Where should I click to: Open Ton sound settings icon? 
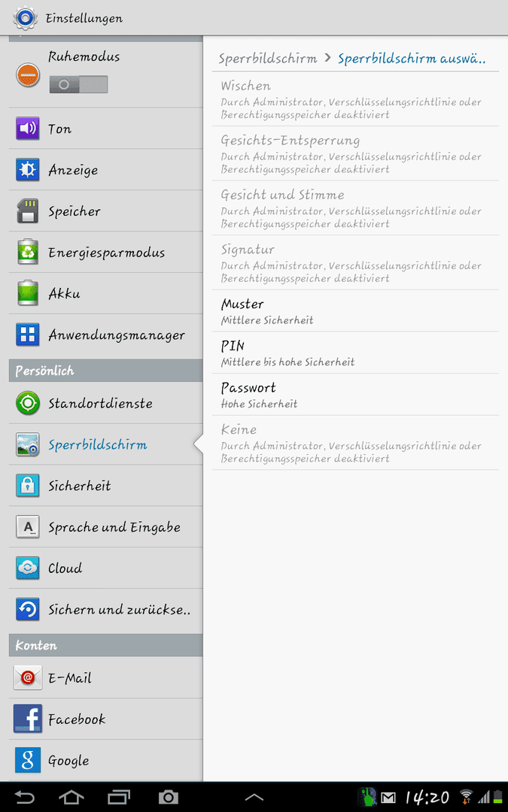pyautogui.click(x=28, y=129)
